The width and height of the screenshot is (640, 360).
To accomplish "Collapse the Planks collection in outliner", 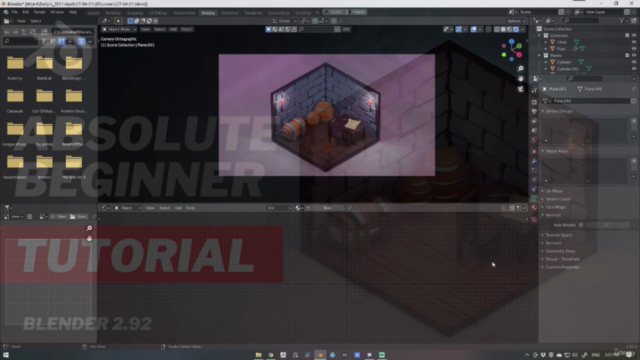I will [x=540, y=55].
